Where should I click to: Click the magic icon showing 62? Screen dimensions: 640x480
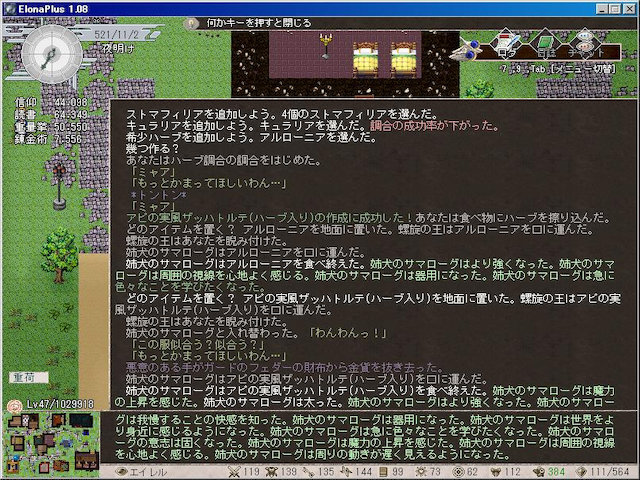click(459, 472)
